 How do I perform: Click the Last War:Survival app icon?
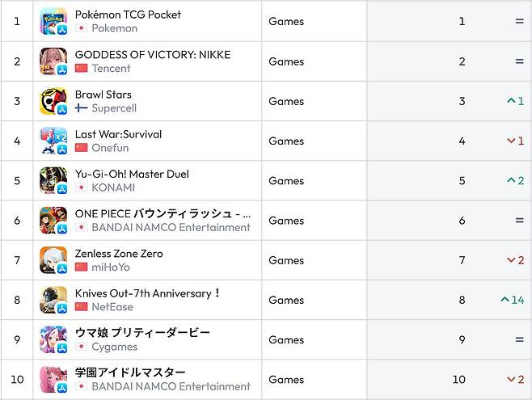coord(53,141)
